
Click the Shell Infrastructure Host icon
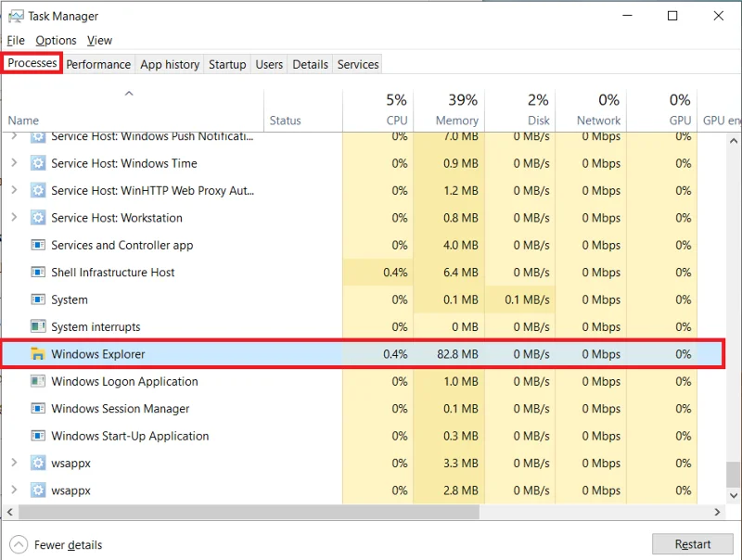38,273
